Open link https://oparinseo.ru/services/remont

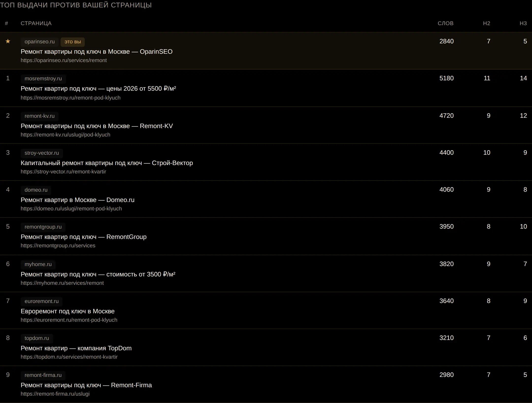pos(64,60)
